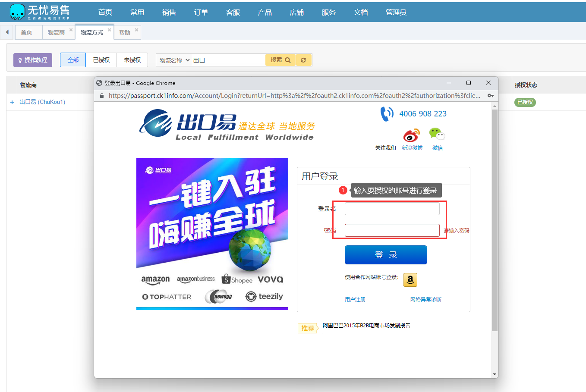586x392 pixels.
Task: Click the popup's site lock icon
Action: (x=102, y=96)
